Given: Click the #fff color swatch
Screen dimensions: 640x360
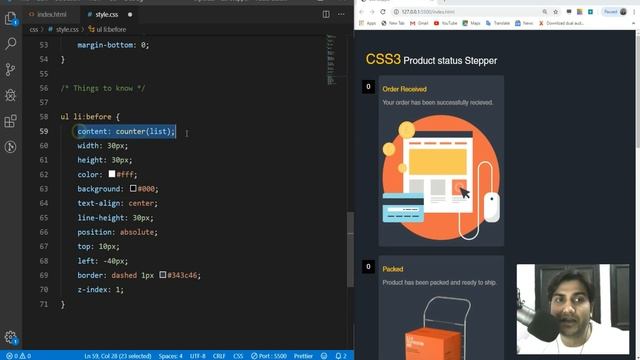Looking at the screenshot, I should coord(112,174).
